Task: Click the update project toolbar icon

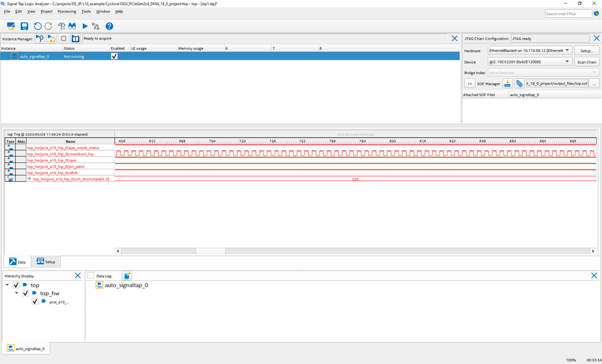Action: (11, 26)
